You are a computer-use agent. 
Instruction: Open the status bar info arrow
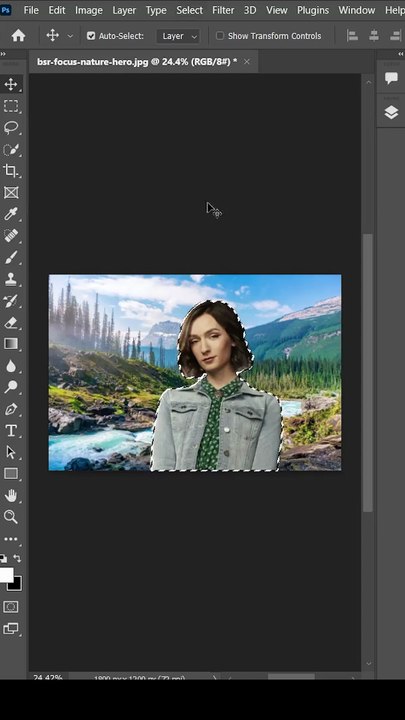[x=214, y=677]
